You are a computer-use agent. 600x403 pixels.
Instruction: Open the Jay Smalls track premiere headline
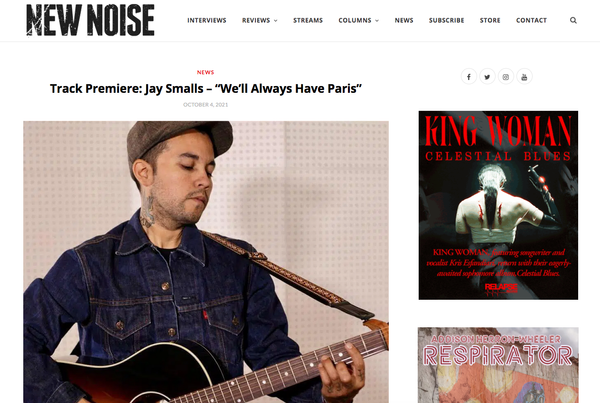pos(206,88)
